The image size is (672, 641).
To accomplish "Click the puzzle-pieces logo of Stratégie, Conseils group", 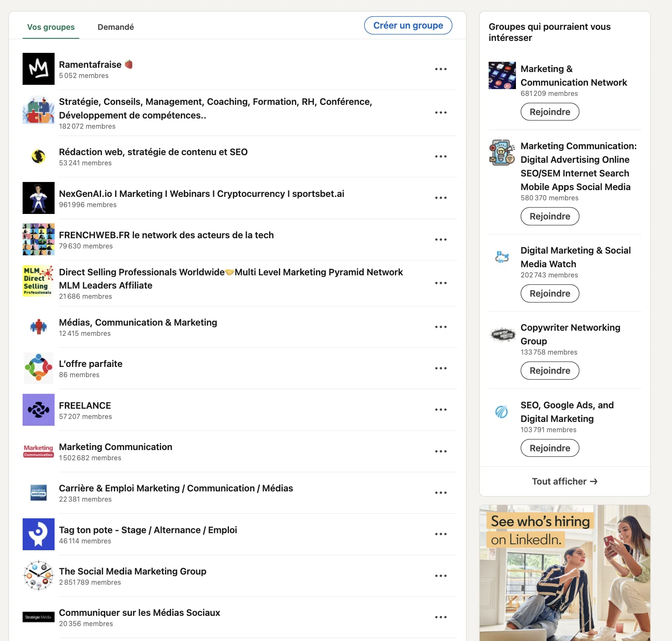I will 38,110.
